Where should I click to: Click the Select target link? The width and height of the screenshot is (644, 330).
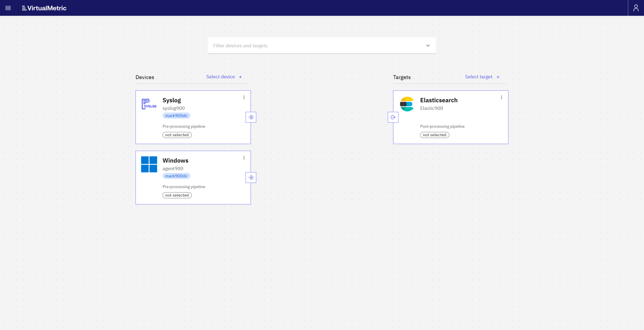click(x=478, y=77)
